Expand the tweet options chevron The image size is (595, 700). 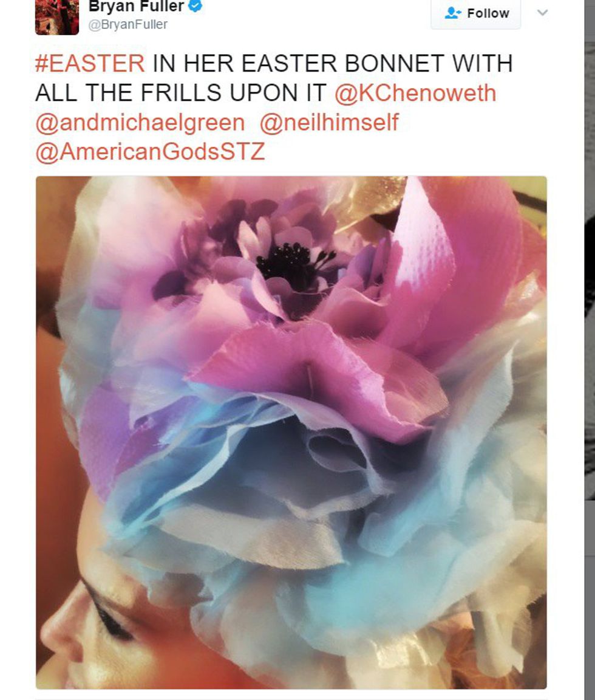[x=542, y=13]
